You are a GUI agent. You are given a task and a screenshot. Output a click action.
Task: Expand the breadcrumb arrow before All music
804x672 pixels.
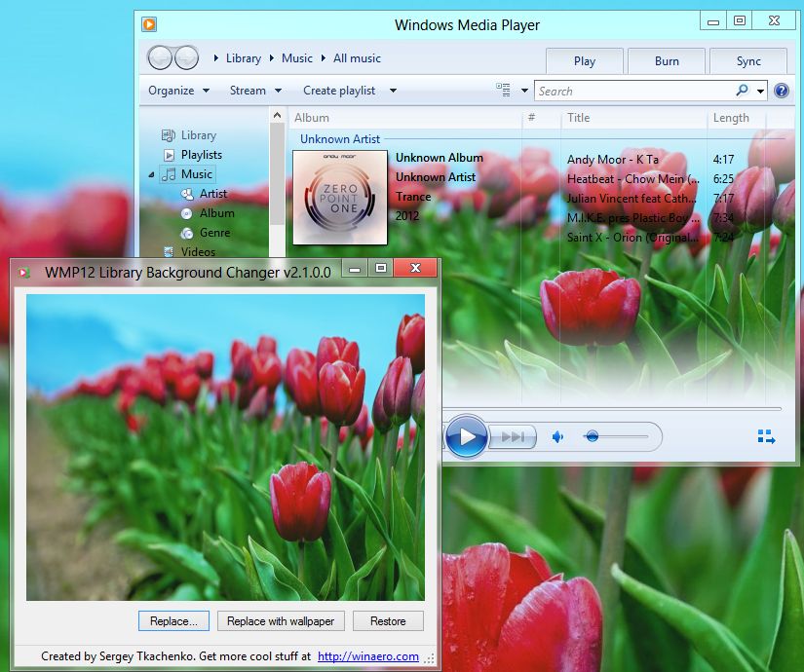pyautogui.click(x=324, y=57)
